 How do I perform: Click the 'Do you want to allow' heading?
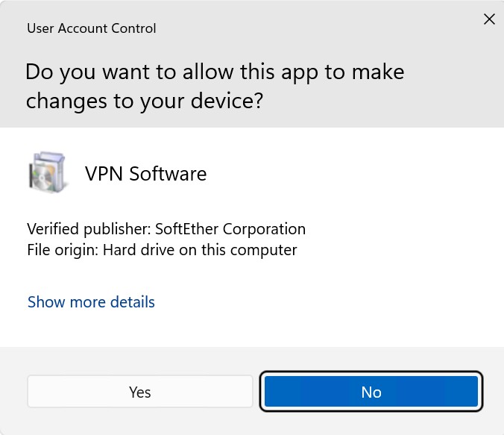coord(215,72)
